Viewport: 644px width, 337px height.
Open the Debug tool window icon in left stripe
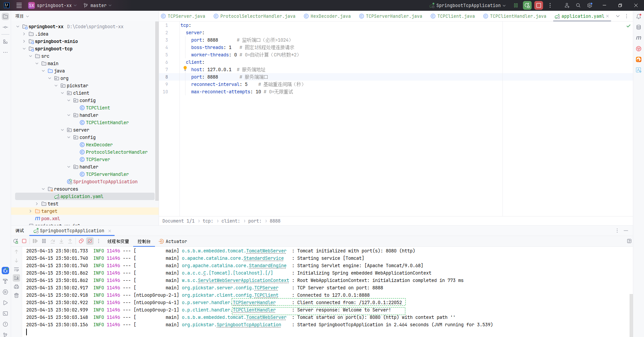tap(5, 271)
